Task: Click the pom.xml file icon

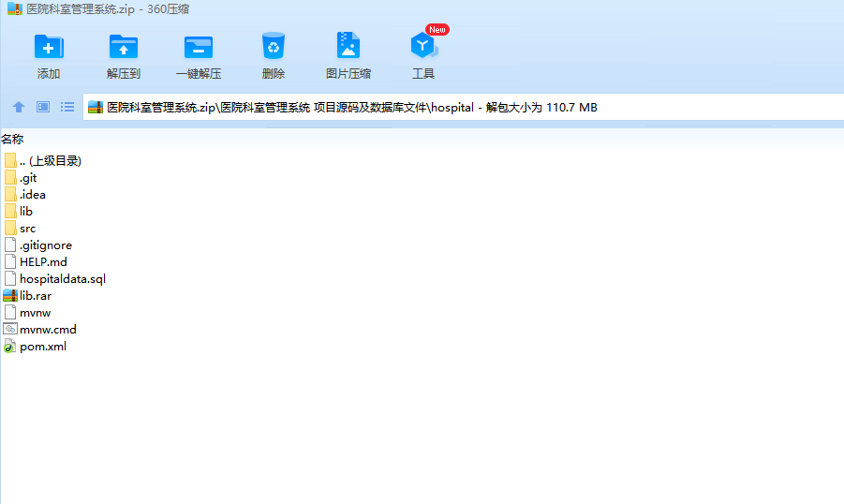Action: point(9,347)
